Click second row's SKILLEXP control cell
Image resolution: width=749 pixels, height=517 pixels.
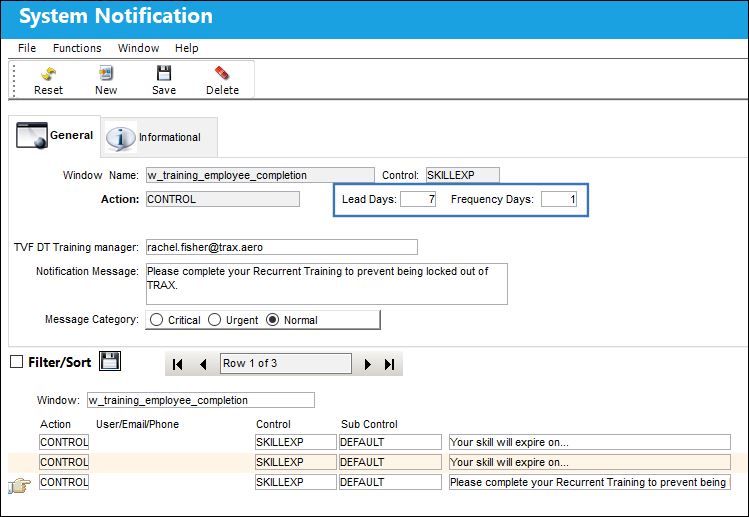point(296,462)
